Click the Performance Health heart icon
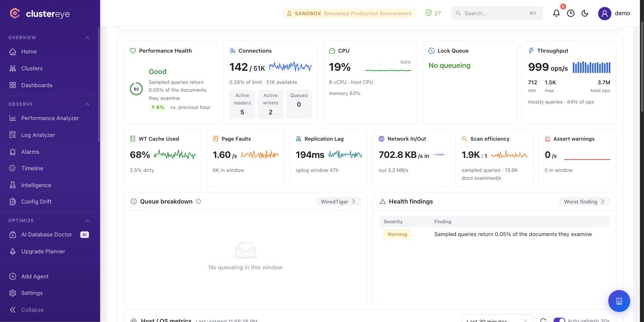The height and width of the screenshot is (322, 644). [133, 51]
